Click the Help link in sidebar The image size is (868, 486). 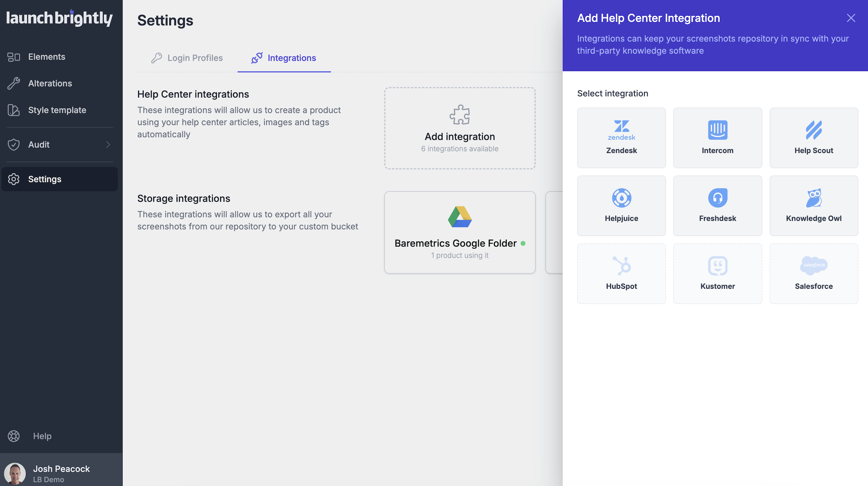pos(42,436)
